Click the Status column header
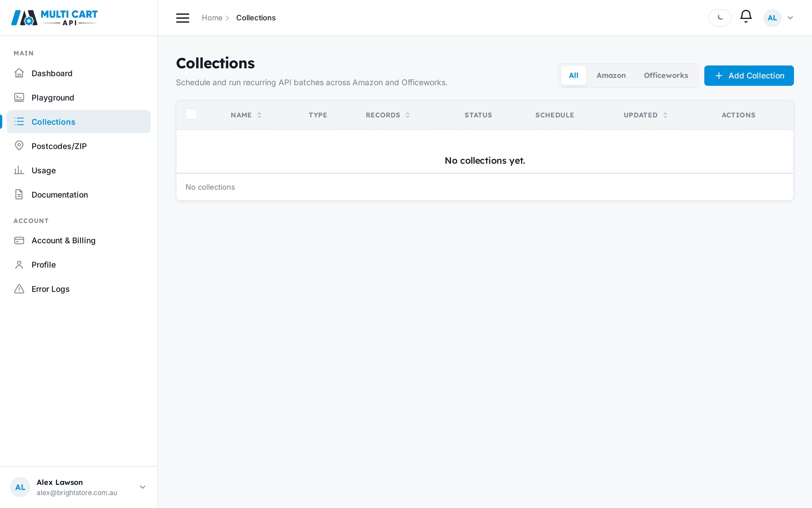 tap(478, 115)
